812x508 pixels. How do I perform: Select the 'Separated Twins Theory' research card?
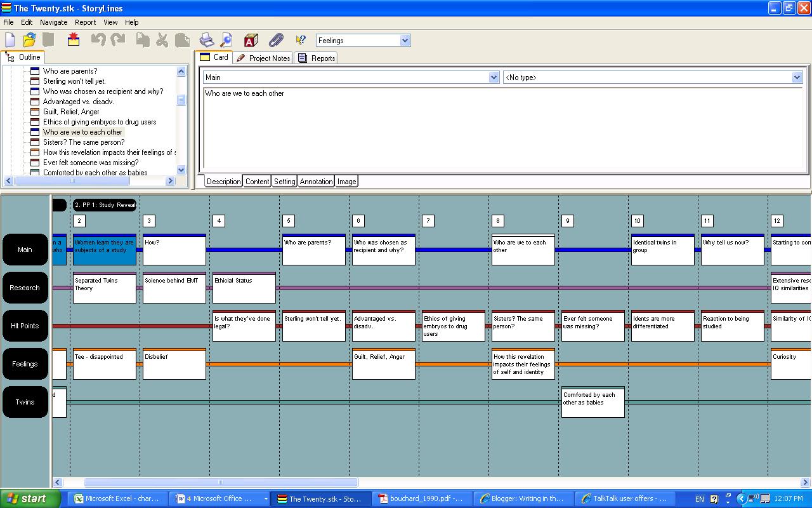[105, 288]
